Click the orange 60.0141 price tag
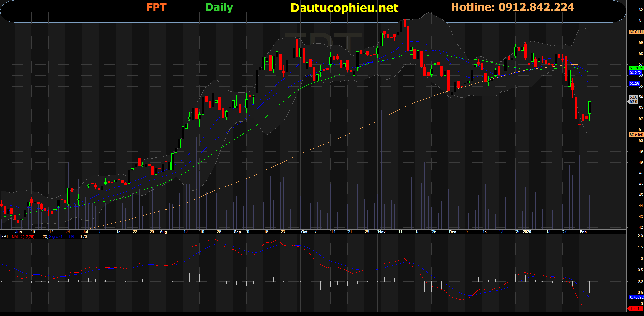 pyautogui.click(x=636, y=32)
